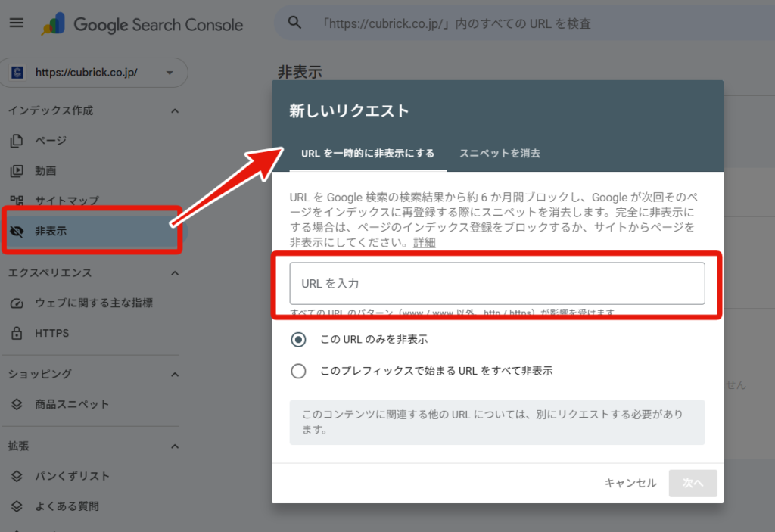Click the cubrick site favicon icon
The image size is (775, 532).
point(18,73)
